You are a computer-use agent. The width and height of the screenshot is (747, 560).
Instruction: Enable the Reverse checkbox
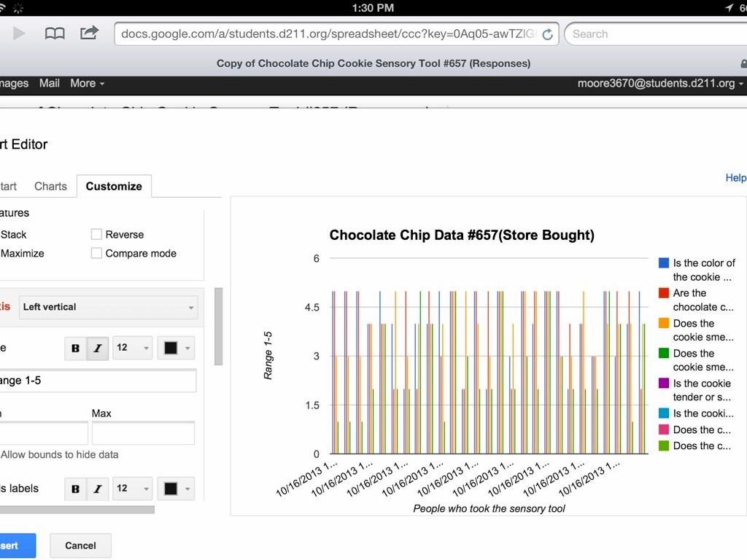[x=96, y=235]
